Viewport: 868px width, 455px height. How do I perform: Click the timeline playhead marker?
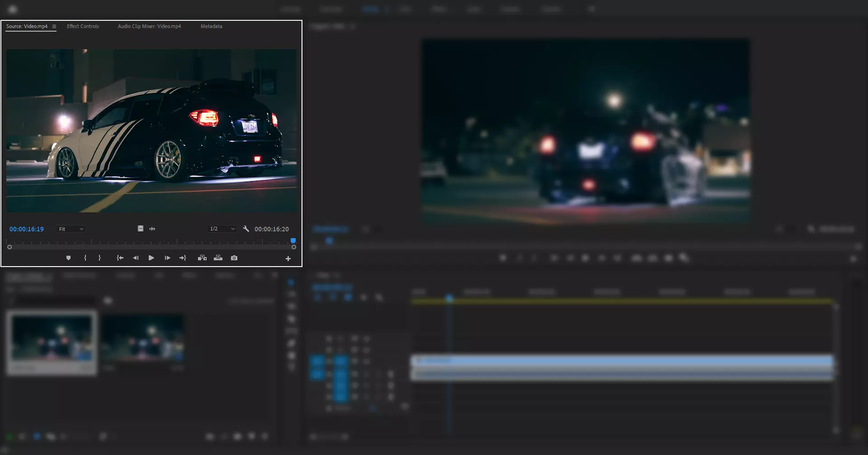449,298
